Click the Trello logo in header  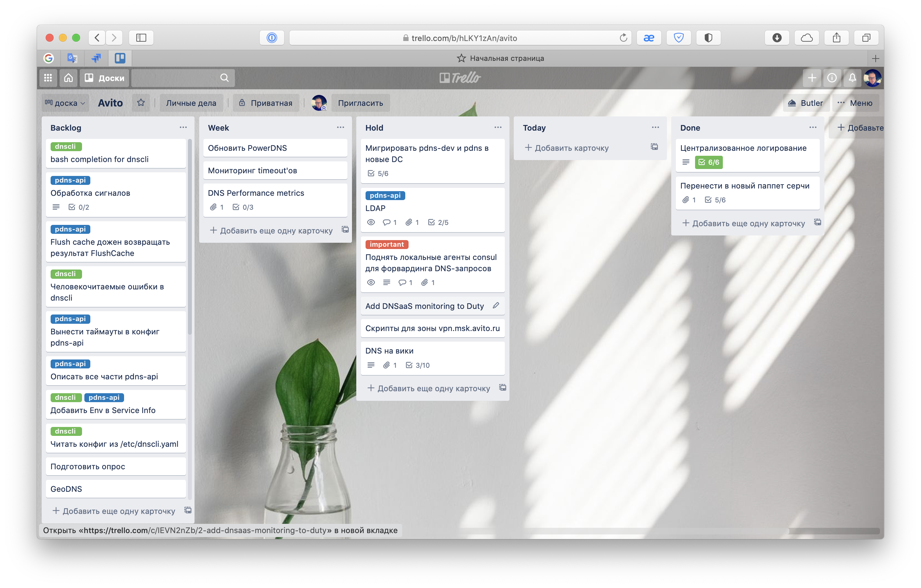[460, 78]
